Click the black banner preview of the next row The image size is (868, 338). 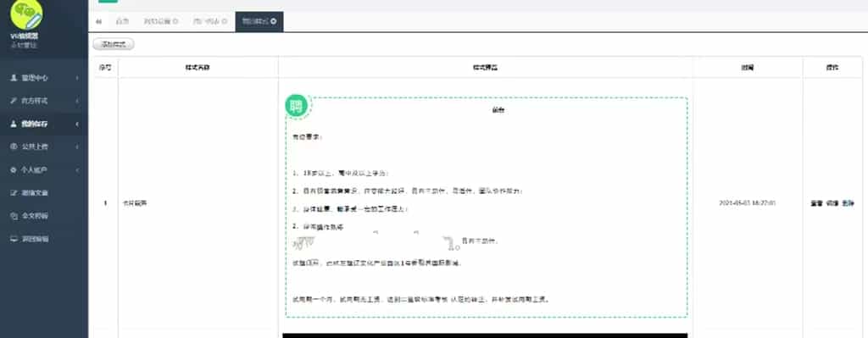(485, 335)
